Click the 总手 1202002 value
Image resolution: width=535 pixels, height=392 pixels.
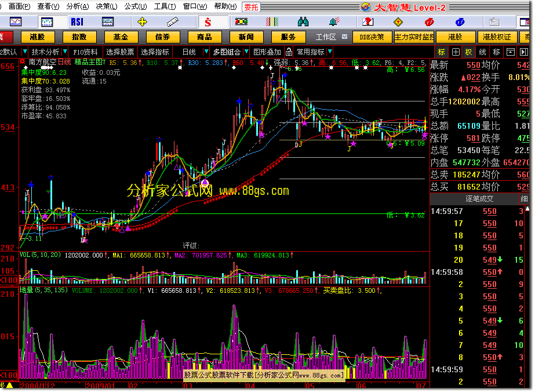464,101
